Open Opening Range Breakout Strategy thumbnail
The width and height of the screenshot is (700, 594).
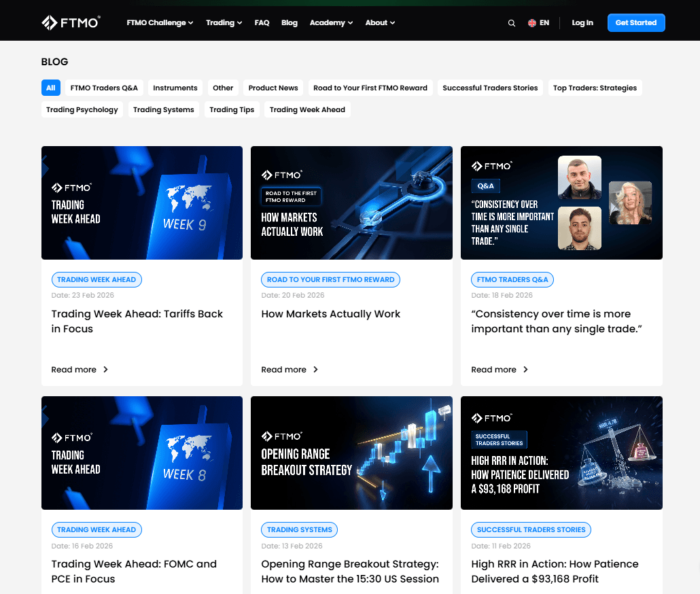point(351,453)
